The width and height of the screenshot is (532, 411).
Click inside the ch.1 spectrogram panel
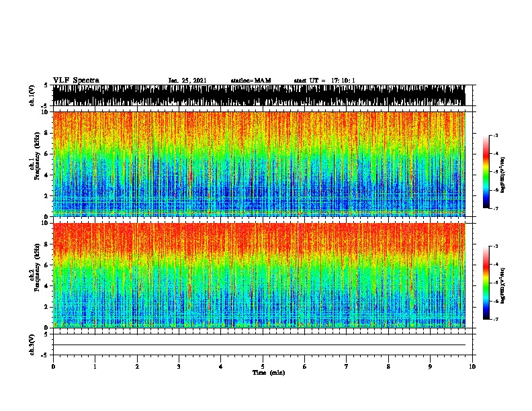coord(259,164)
